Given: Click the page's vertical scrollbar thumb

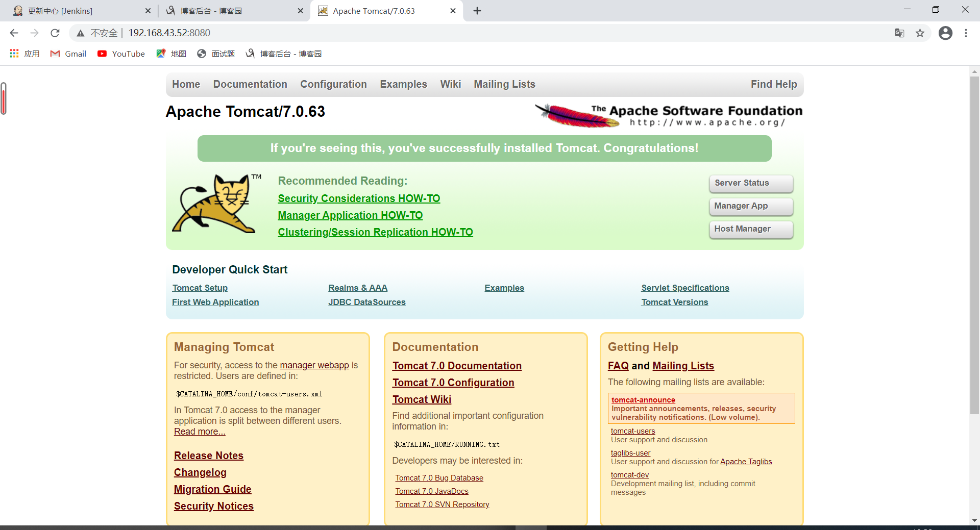Looking at the screenshot, I should [975, 245].
